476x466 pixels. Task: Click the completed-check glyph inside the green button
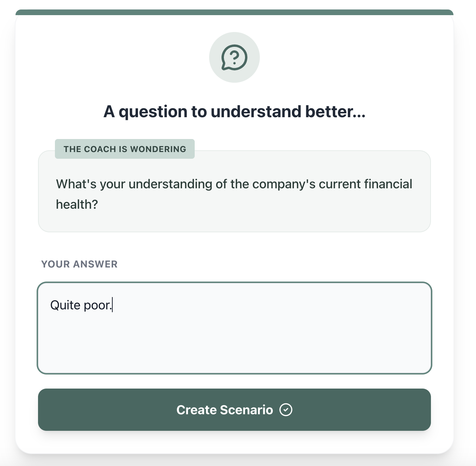[287, 410]
